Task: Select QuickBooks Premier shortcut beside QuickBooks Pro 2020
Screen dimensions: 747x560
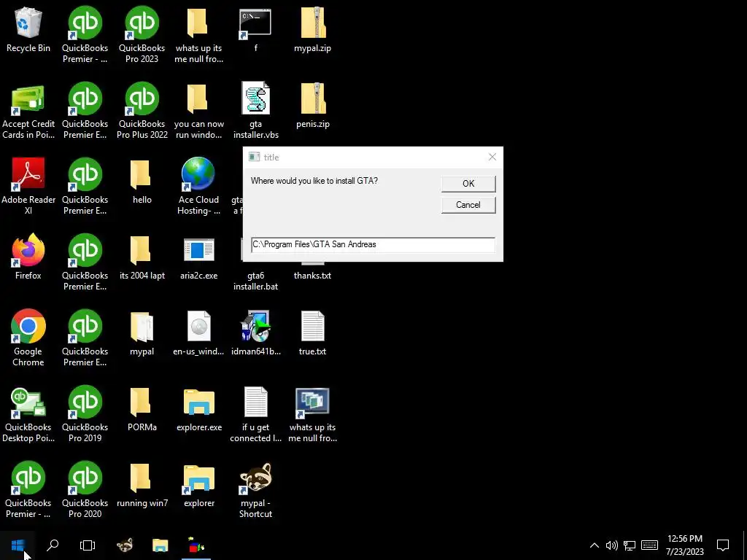Action: click(x=28, y=490)
